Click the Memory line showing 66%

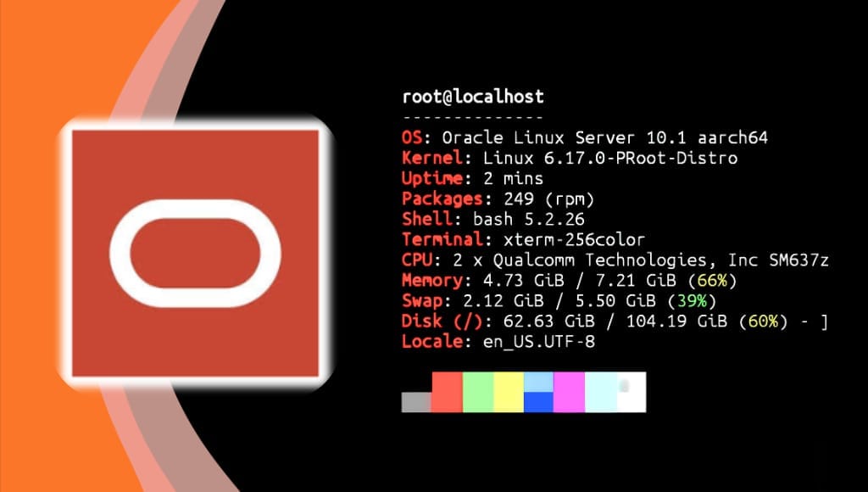tap(569, 280)
